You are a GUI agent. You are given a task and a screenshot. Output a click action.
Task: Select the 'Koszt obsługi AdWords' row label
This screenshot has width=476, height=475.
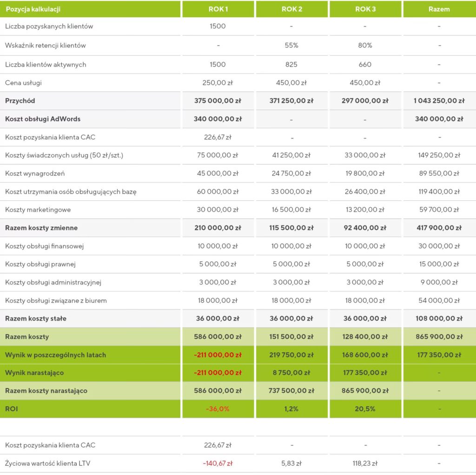(43, 119)
